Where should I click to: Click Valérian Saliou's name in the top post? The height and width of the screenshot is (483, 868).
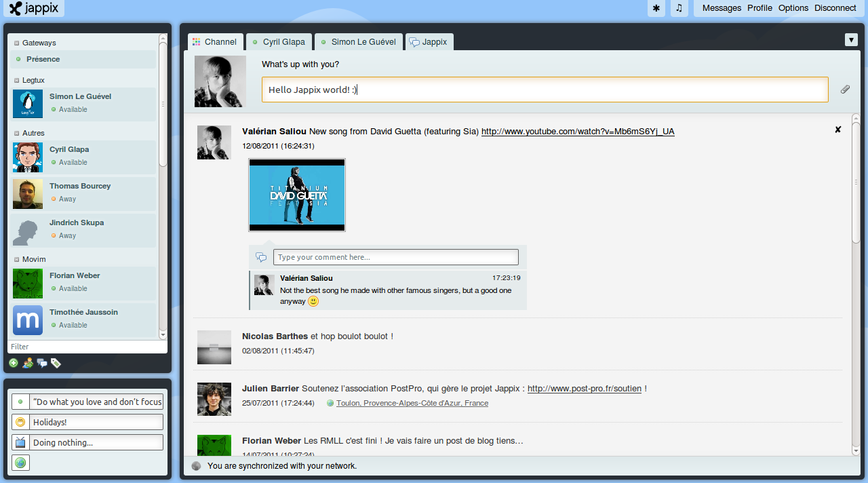(x=274, y=132)
